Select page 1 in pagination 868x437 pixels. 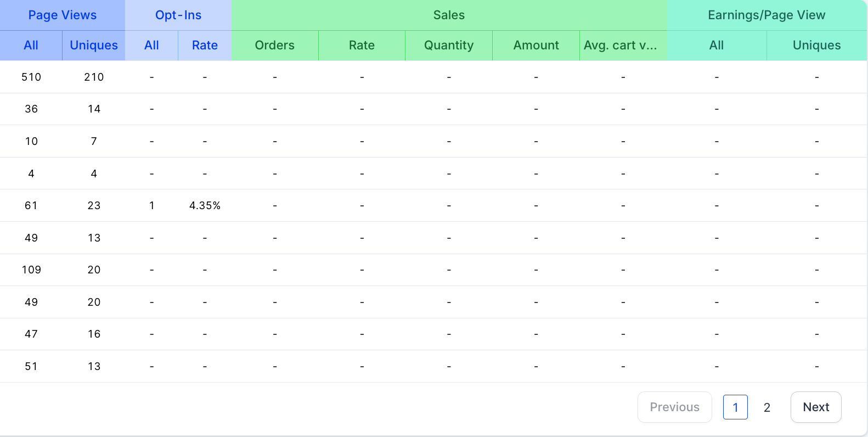tap(735, 407)
